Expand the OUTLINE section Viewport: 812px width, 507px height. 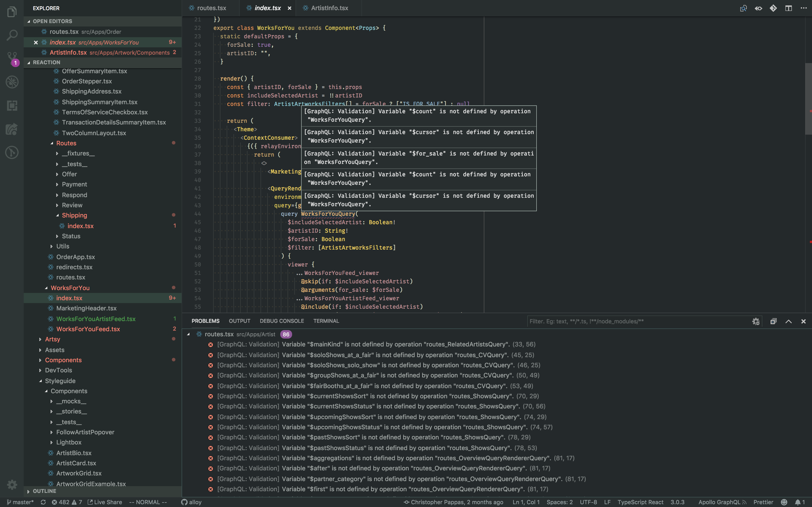click(44, 491)
